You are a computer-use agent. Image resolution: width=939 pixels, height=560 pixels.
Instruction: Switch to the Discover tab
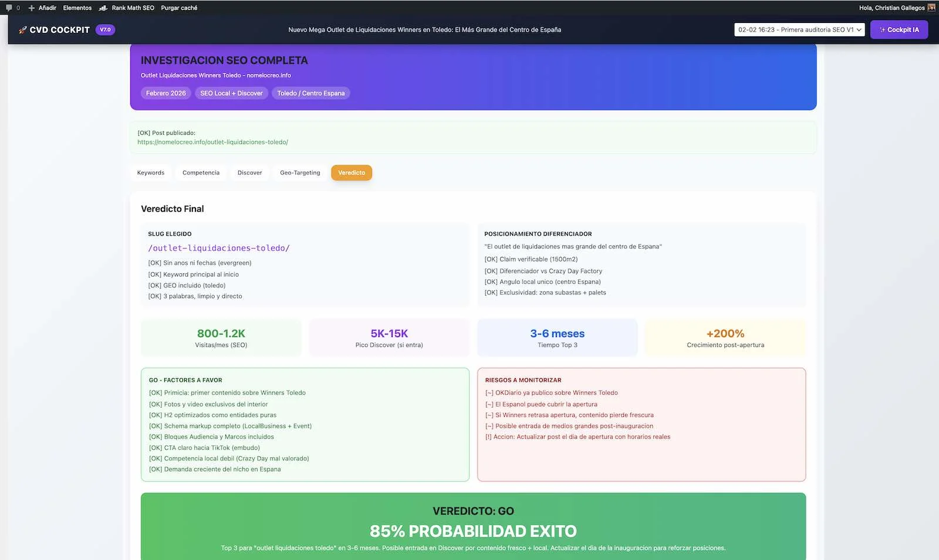(x=249, y=172)
